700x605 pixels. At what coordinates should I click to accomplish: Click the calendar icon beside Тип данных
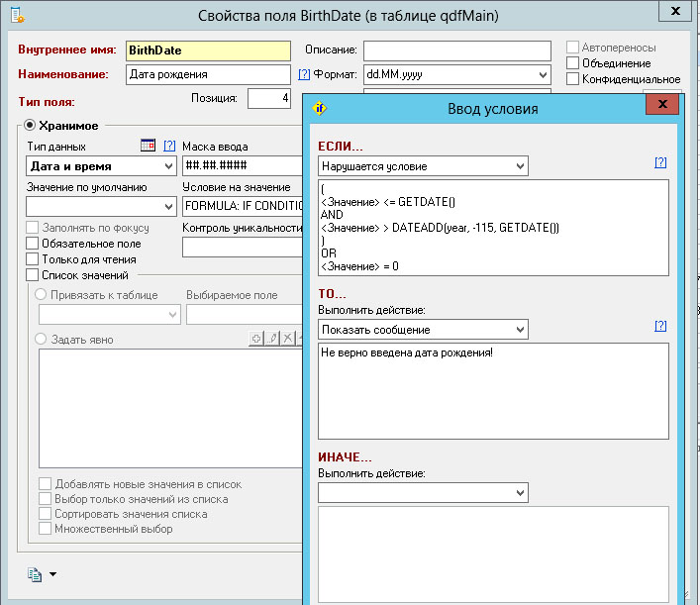[148, 146]
